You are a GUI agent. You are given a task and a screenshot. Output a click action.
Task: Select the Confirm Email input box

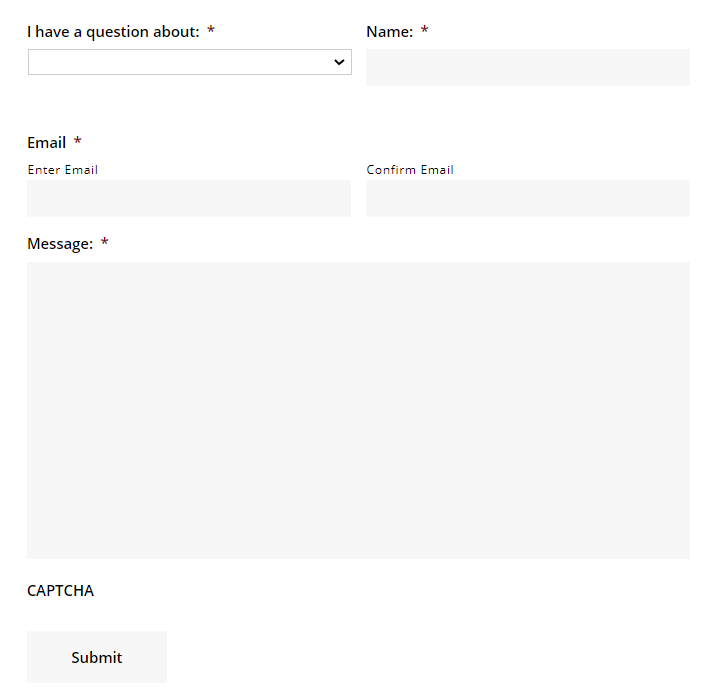coord(527,198)
